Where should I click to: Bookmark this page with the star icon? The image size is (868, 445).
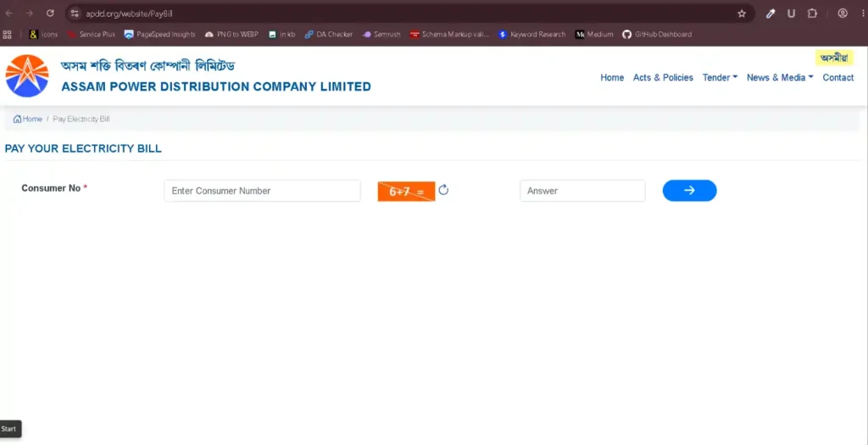pos(742,14)
